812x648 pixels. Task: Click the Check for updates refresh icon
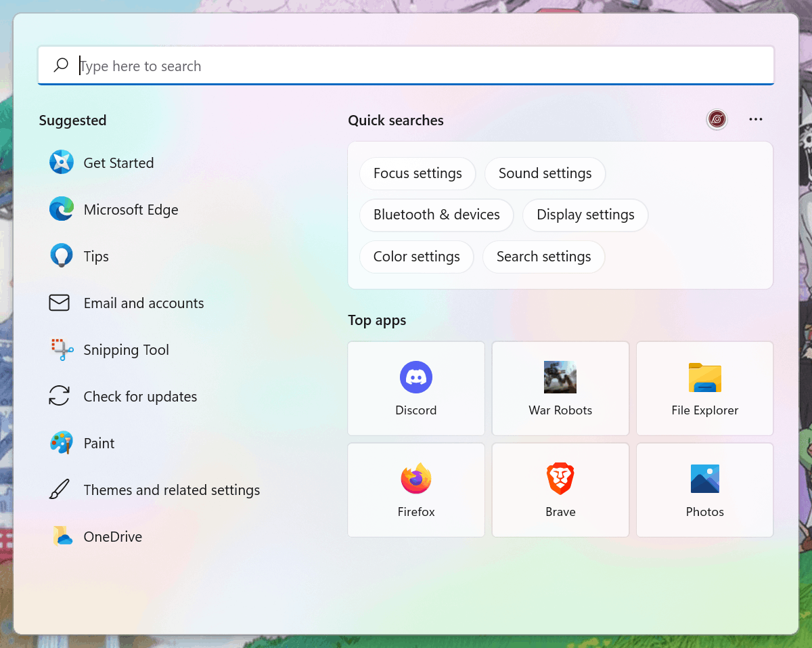point(60,396)
